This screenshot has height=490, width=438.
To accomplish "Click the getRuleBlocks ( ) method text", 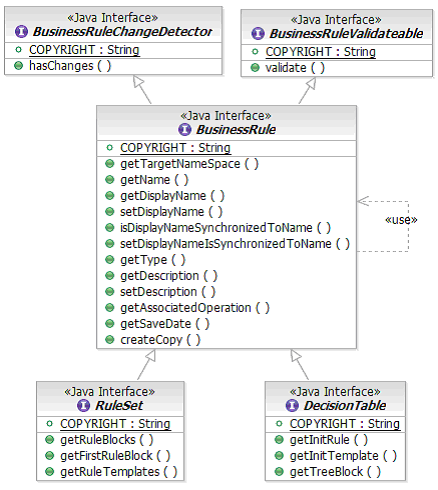I will (107, 440).
